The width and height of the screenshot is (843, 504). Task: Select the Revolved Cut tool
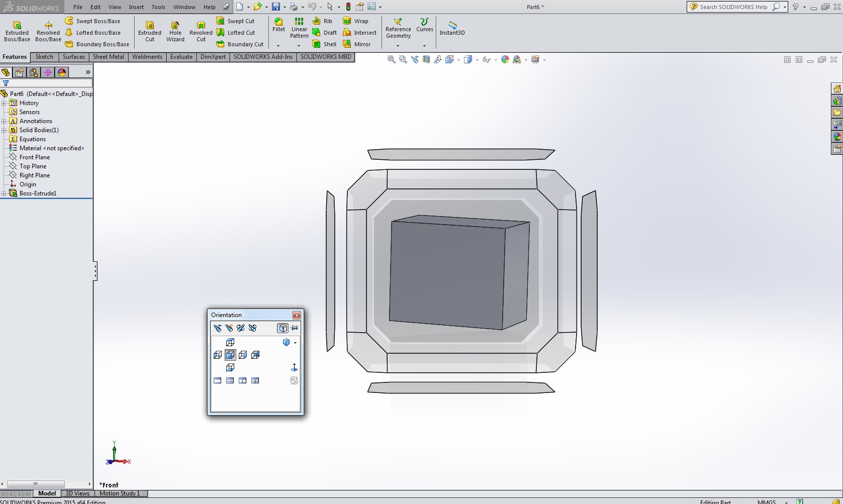coord(201,31)
